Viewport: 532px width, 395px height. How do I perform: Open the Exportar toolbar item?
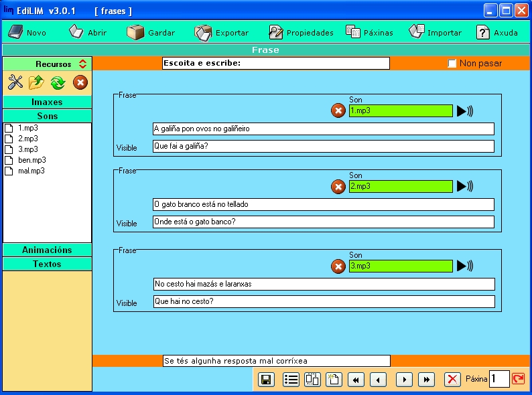(222, 32)
